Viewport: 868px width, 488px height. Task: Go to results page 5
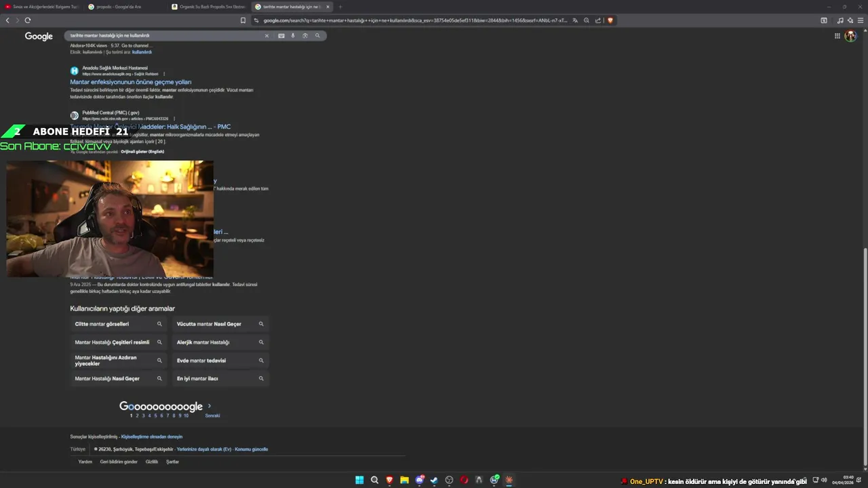(155, 415)
